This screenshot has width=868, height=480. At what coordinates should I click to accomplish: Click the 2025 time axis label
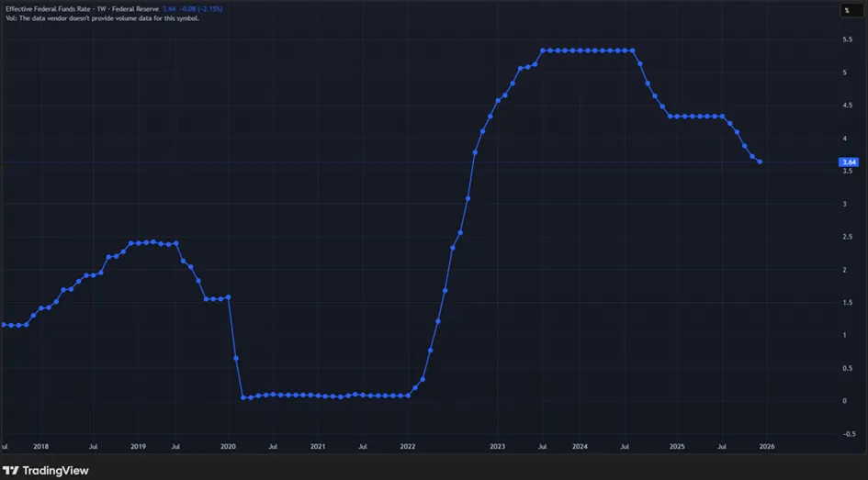(676, 446)
